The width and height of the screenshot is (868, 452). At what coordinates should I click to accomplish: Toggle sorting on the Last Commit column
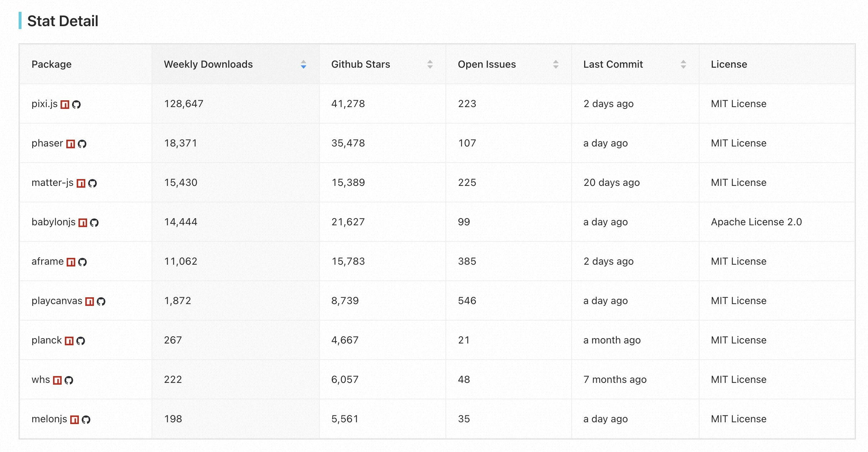click(683, 64)
